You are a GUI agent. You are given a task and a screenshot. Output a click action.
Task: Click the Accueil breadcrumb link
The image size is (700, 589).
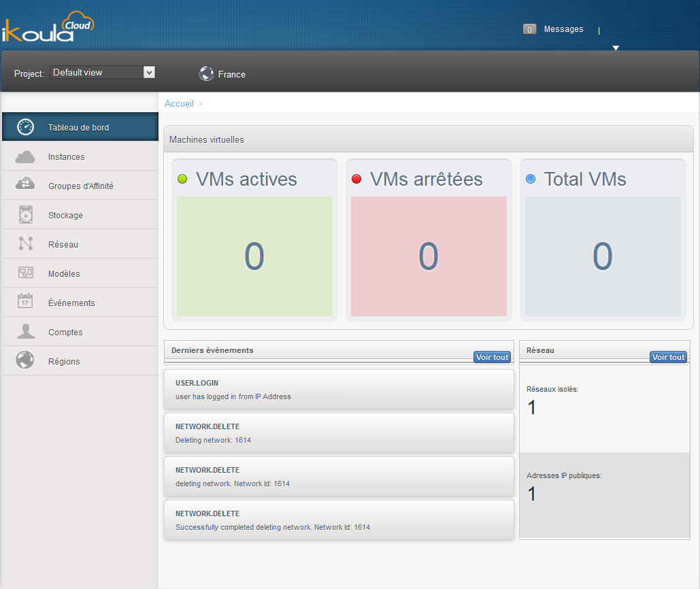coord(179,103)
